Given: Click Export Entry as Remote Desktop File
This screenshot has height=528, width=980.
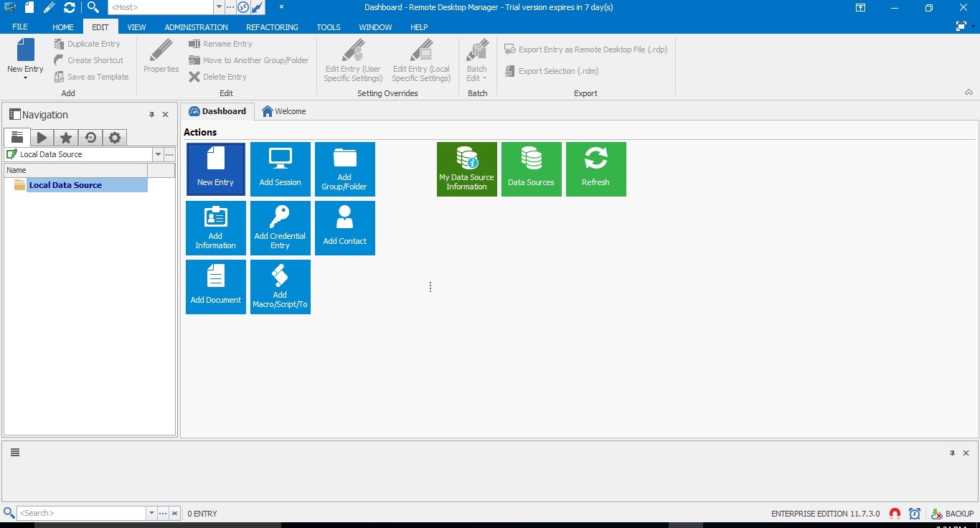Looking at the screenshot, I should (x=586, y=49).
